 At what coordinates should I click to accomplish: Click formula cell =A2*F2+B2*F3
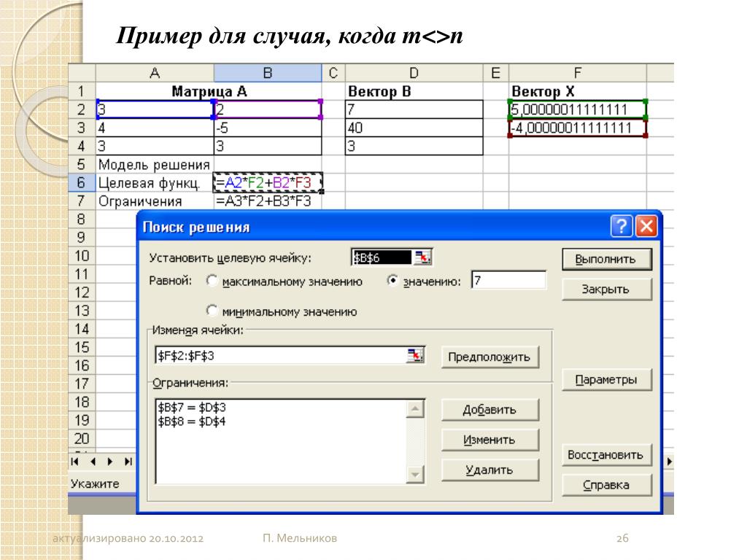(x=268, y=182)
